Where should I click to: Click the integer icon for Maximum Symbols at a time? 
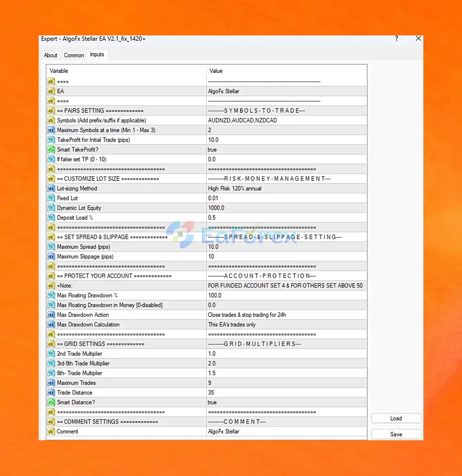(51, 130)
